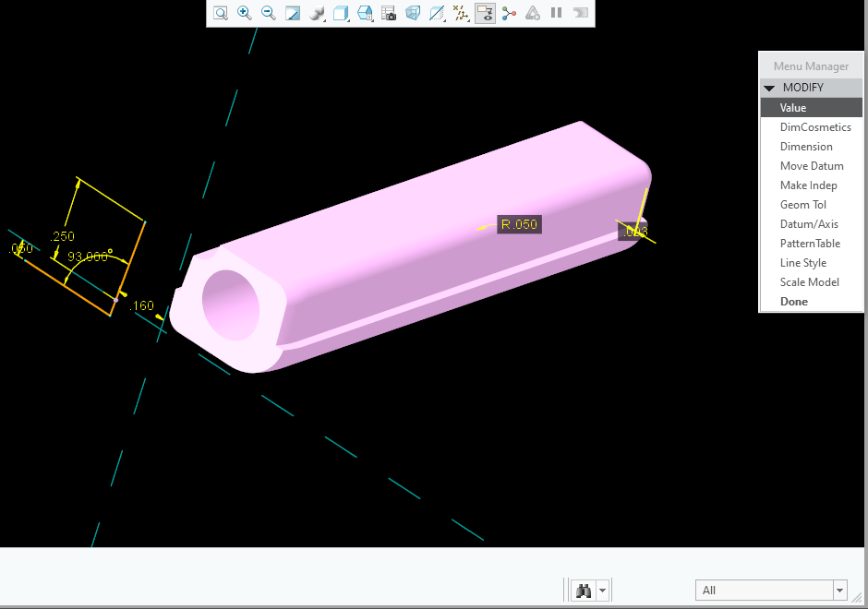Viewport: 868px width, 609px height.
Task: Click Done in the Menu Manager
Action: coord(811,302)
